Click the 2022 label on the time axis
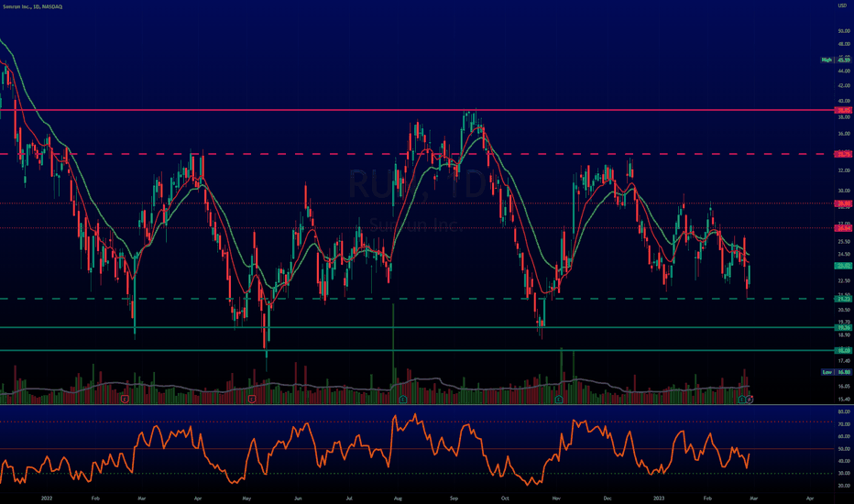The image size is (854, 504). [x=47, y=498]
